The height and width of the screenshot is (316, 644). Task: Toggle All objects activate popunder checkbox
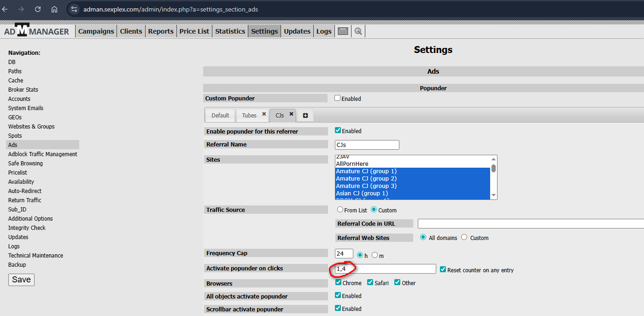338,295
